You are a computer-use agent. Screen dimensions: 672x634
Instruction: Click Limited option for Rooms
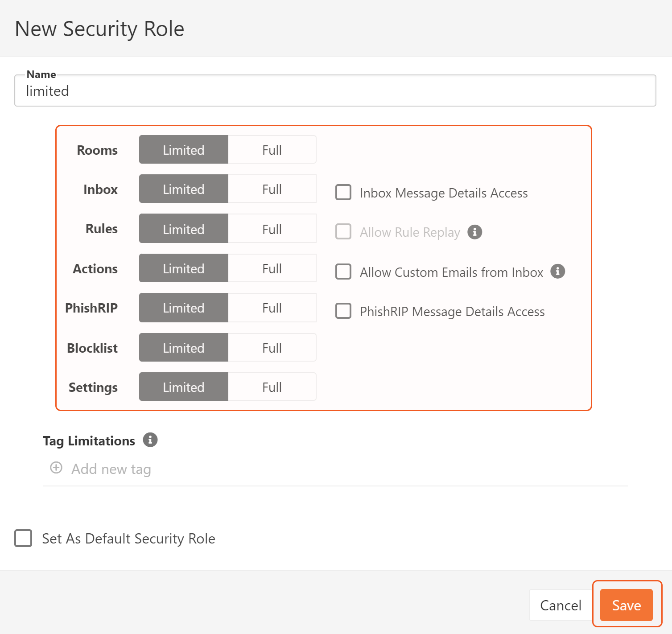click(183, 150)
